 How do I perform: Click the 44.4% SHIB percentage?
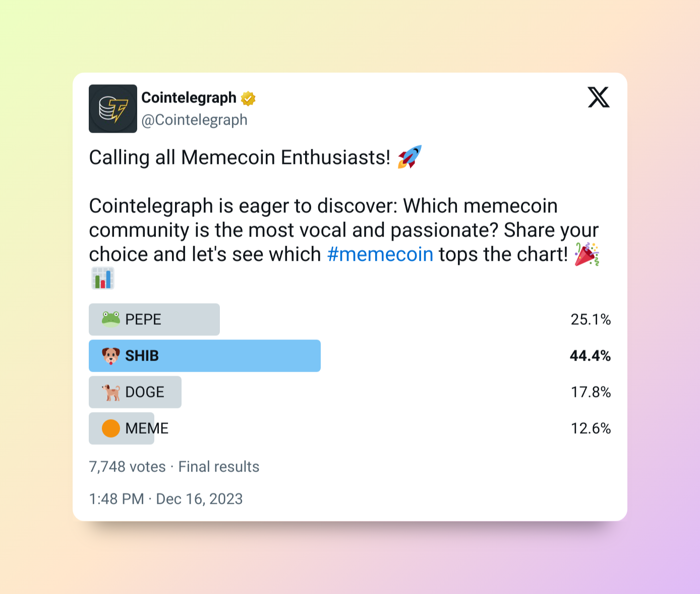point(590,355)
